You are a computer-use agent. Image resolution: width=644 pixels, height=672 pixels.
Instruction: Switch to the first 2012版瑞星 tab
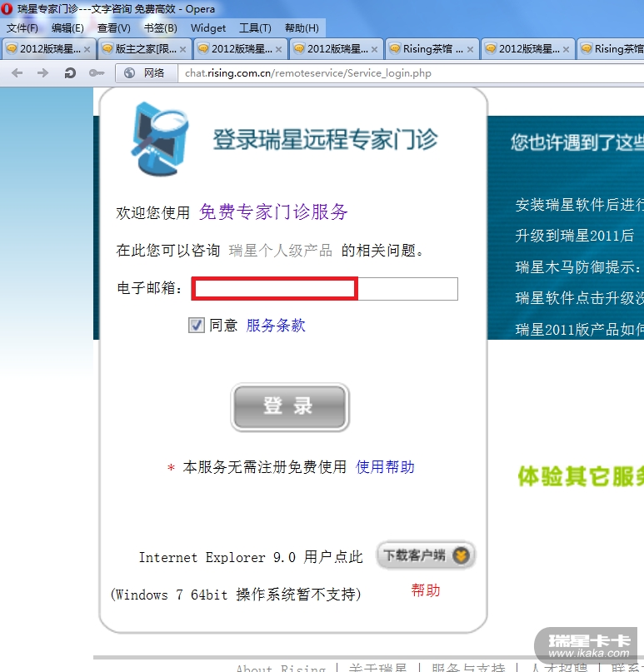click(x=48, y=49)
